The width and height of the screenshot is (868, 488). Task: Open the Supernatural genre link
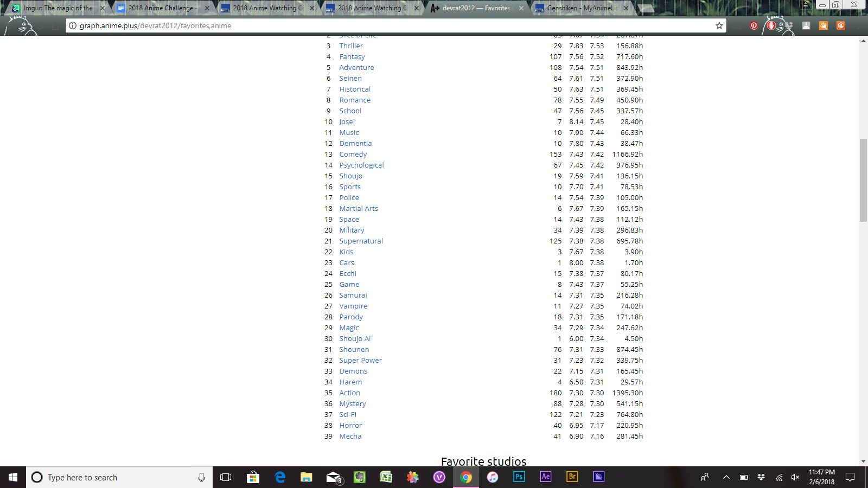(x=361, y=241)
